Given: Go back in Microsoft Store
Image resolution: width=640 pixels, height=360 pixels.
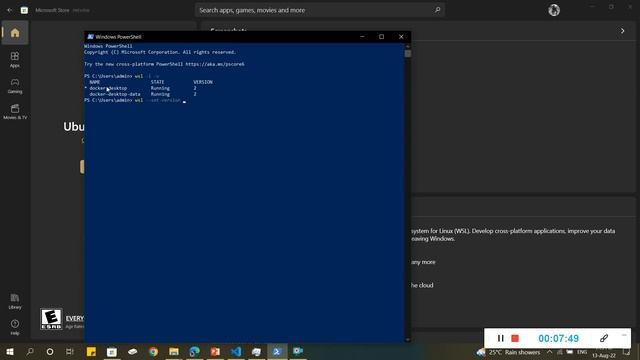Looking at the screenshot, I should point(9,10).
